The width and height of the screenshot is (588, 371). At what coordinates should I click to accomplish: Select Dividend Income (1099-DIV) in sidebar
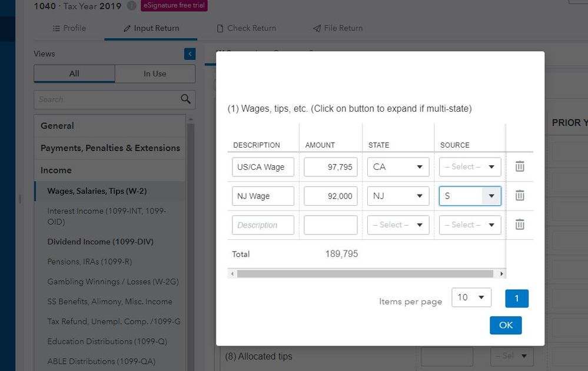[x=101, y=242]
